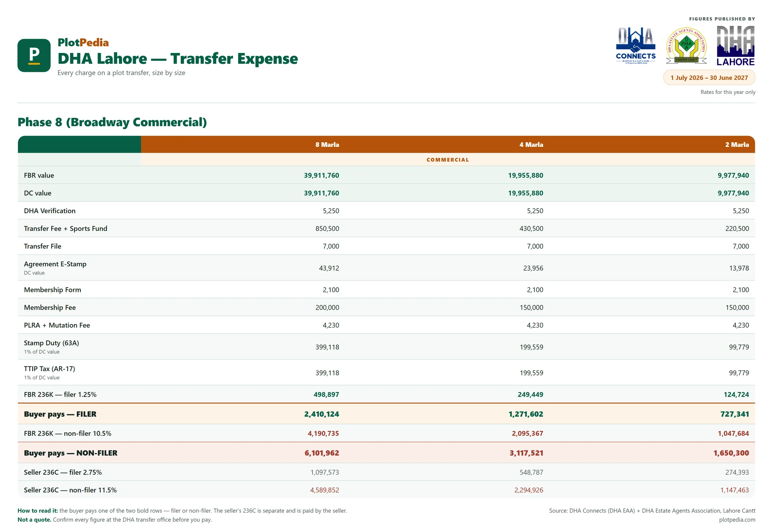Click the 2 Marla non-filer total 1,650,300
Viewport: 773px width, 532px height.
pos(731,453)
